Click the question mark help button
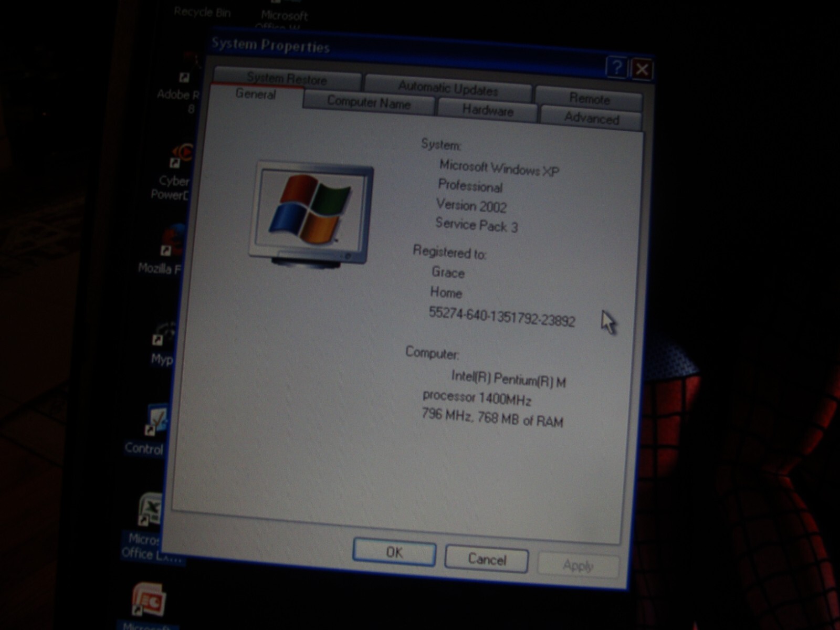The width and height of the screenshot is (840, 630). pos(616,67)
